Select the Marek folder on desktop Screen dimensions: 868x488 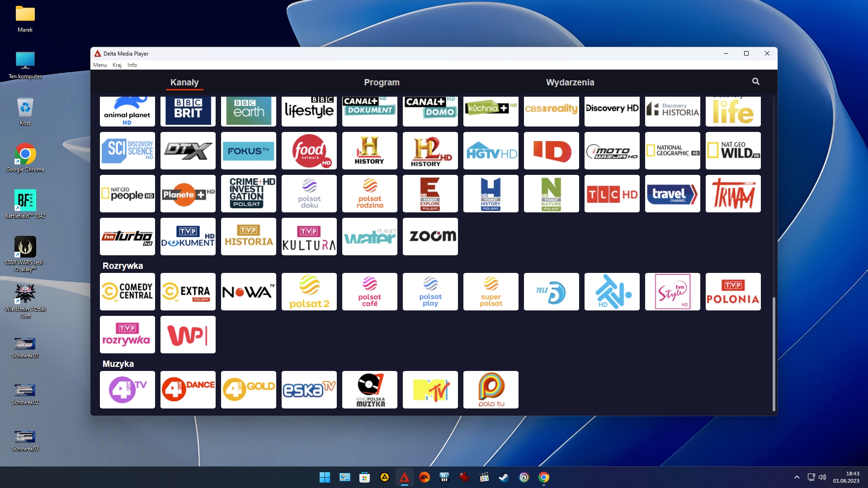tap(25, 19)
